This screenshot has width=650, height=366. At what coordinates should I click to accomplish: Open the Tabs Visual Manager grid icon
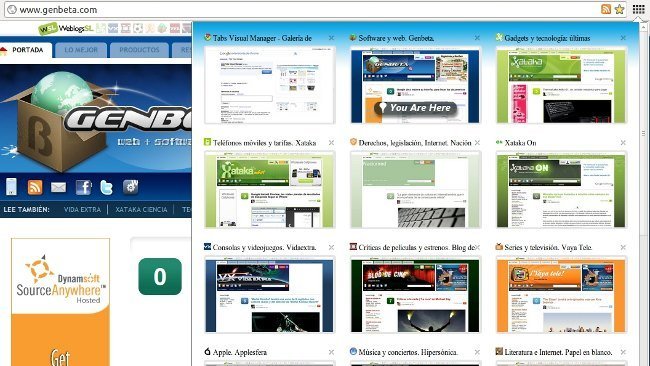pyautogui.click(x=638, y=9)
